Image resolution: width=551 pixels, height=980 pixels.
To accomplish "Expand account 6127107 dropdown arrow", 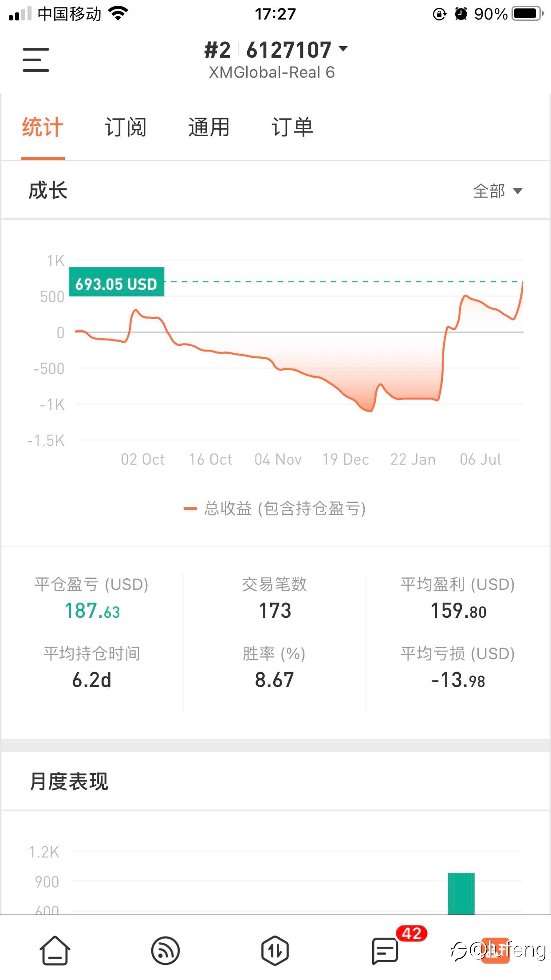I will click(x=343, y=48).
